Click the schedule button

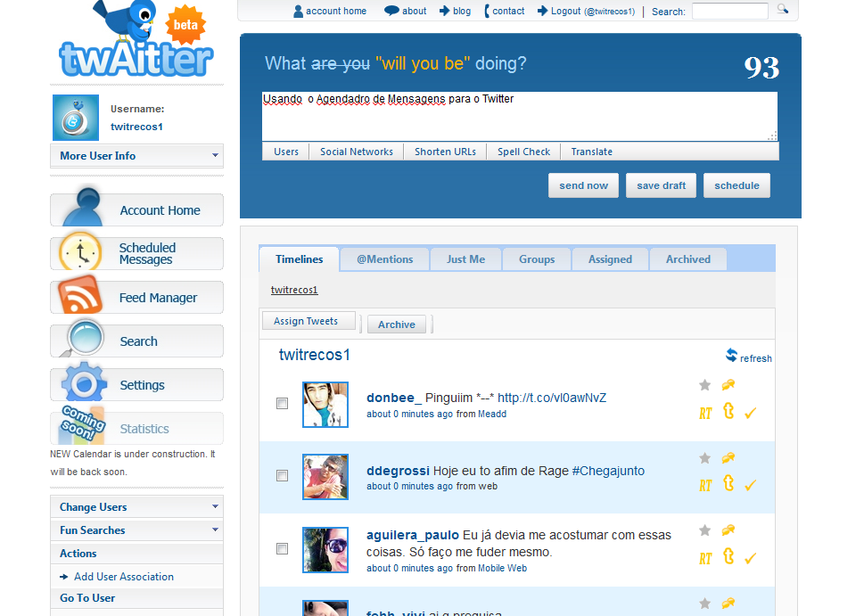click(736, 185)
